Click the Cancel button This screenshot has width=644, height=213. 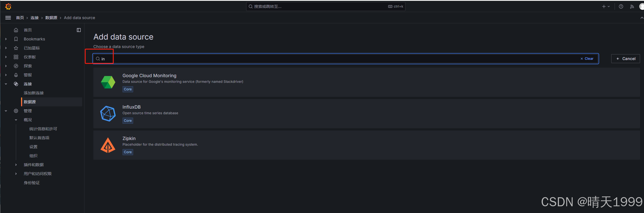(x=625, y=59)
